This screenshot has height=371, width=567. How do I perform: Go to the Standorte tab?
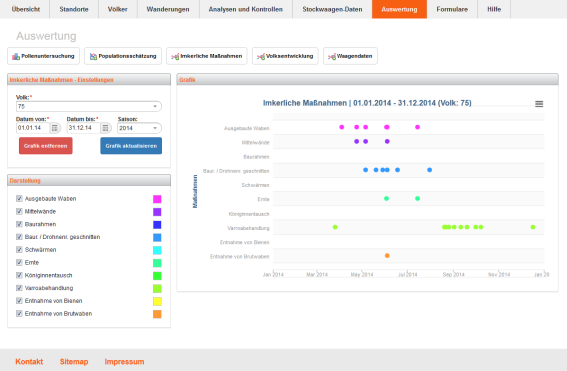[74, 9]
